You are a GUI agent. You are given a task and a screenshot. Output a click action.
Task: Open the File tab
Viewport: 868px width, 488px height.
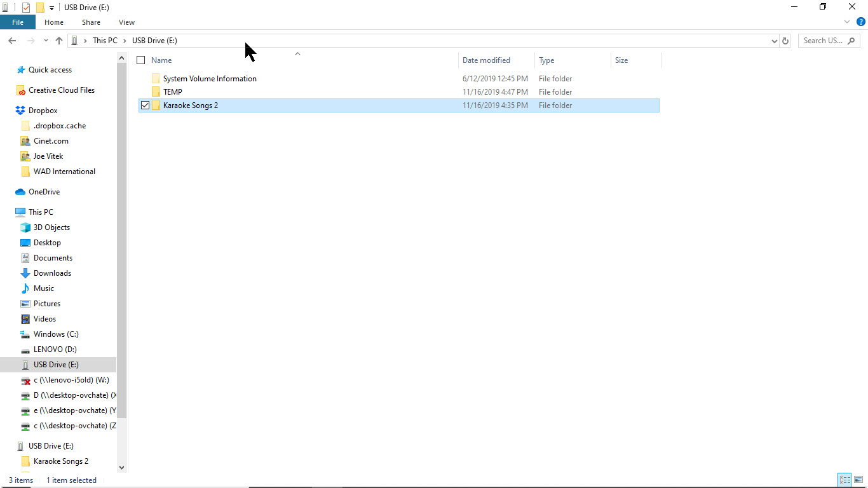point(18,22)
